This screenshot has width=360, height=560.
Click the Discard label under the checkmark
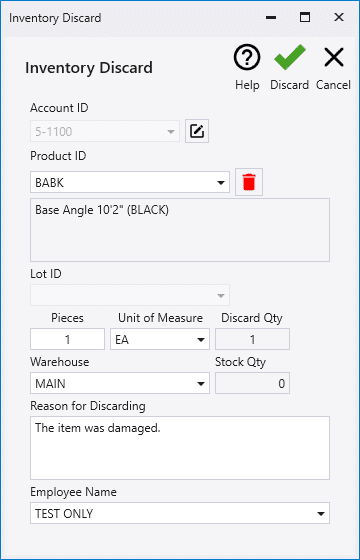point(290,85)
